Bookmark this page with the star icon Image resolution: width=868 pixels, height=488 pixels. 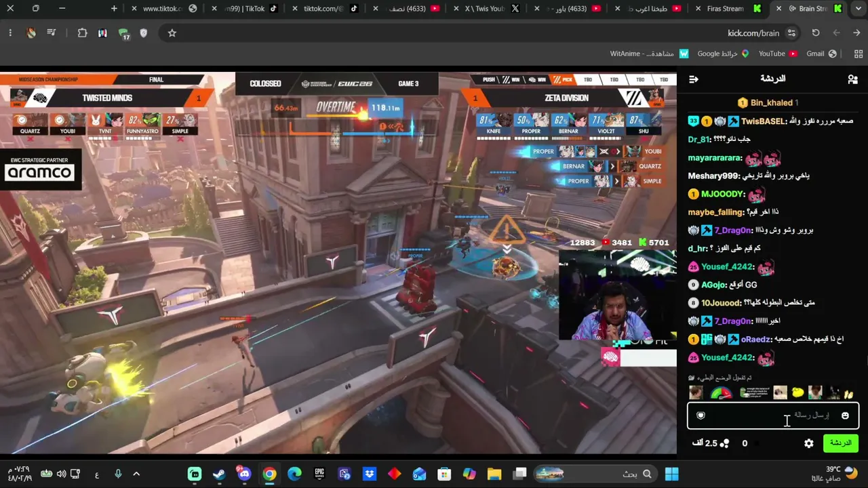click(172, 33)
